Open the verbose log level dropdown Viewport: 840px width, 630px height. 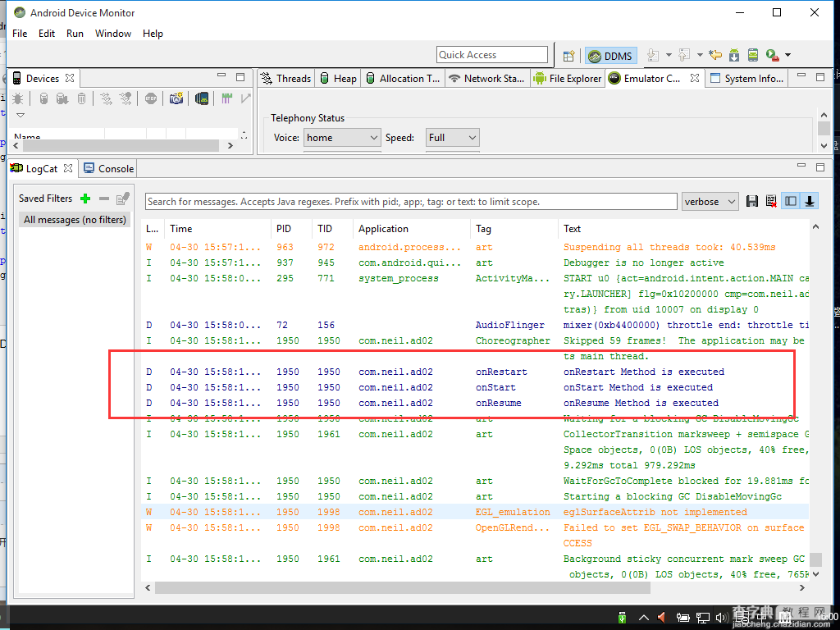point(710,202)
